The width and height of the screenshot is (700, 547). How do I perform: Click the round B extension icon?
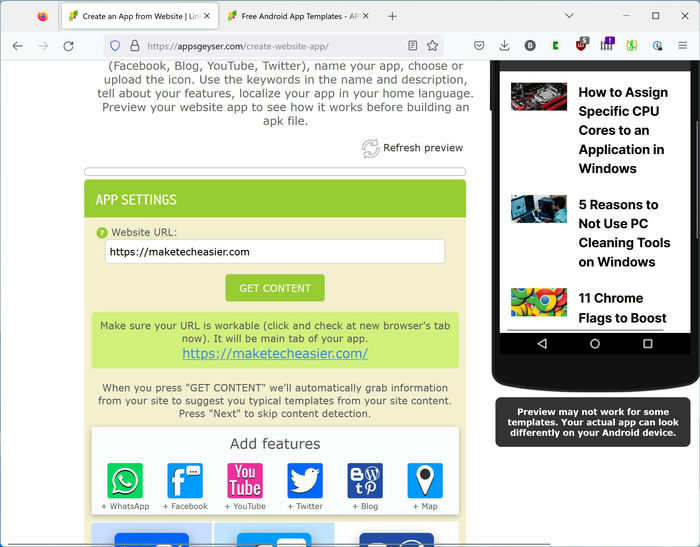coord(530,46)
